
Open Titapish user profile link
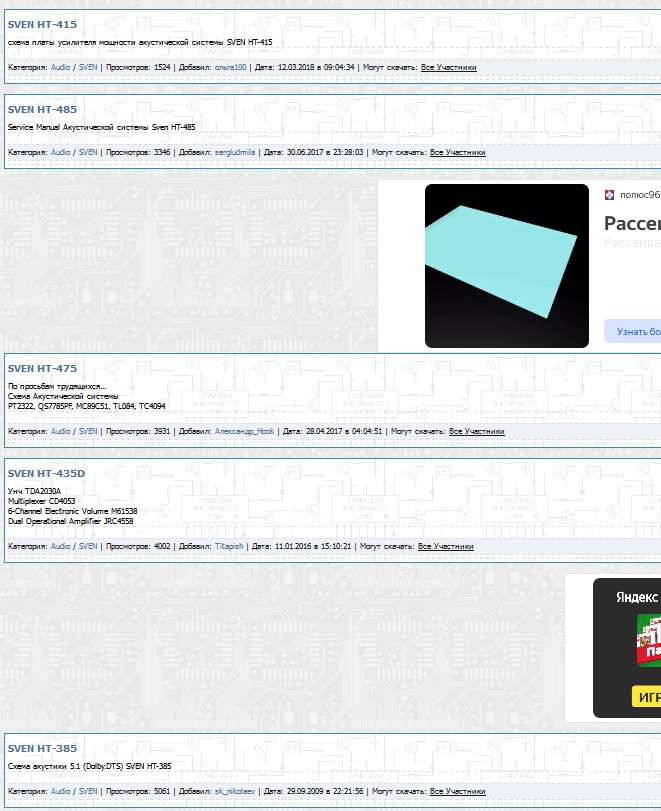click(229, 547)
